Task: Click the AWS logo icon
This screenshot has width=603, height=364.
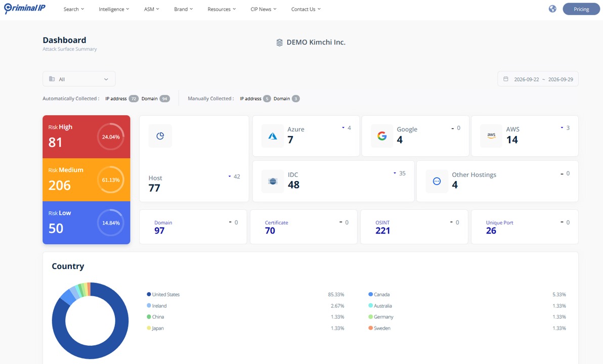Action: [491, 135]
